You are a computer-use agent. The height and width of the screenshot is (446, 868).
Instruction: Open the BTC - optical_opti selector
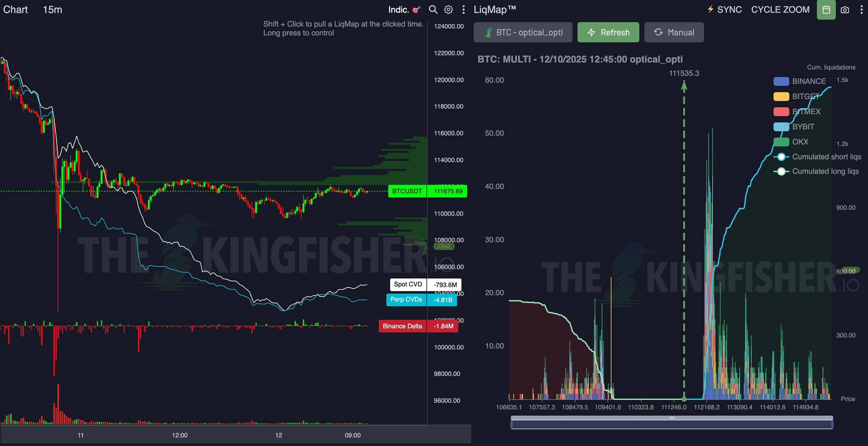[x=523, y=33]
